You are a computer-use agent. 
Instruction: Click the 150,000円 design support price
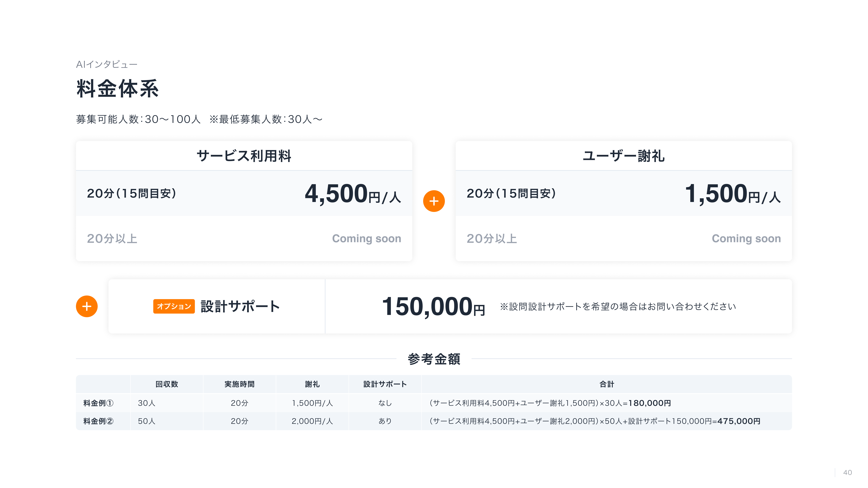click(x=433, y=307)
